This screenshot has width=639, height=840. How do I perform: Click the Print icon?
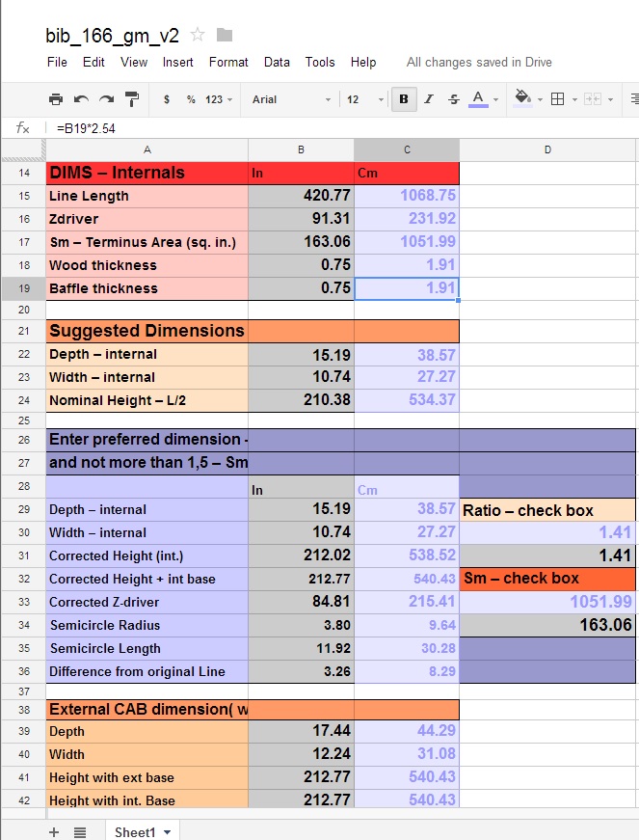click(56, 99)
